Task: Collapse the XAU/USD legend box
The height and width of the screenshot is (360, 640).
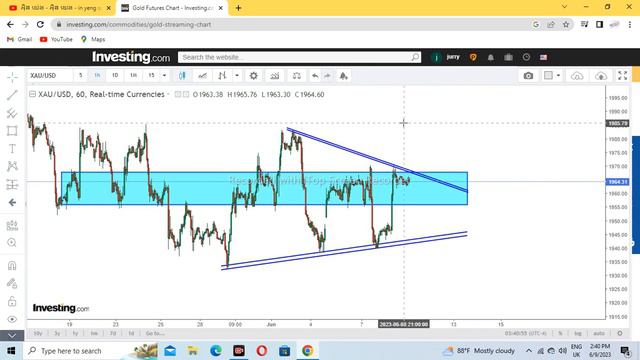Action: coord(32,94)
